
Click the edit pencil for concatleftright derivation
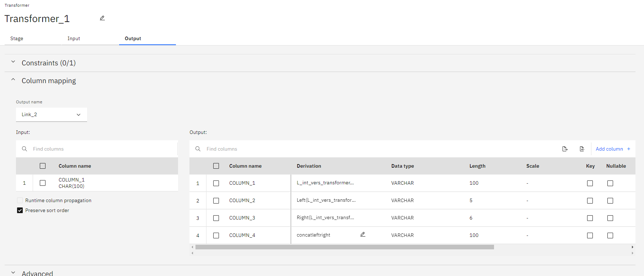click(x=363, y=234)
